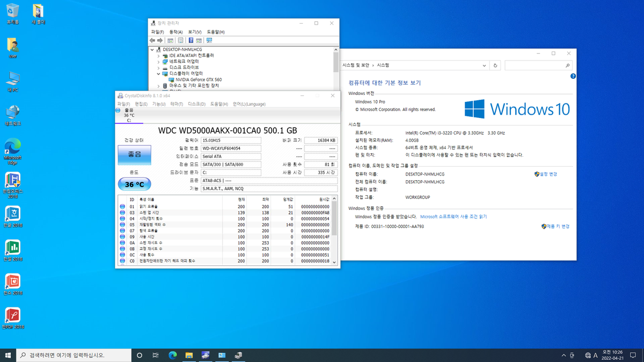
Task: Select the 한컴오피스 2018 desktop icon
Action: [12, 186]
